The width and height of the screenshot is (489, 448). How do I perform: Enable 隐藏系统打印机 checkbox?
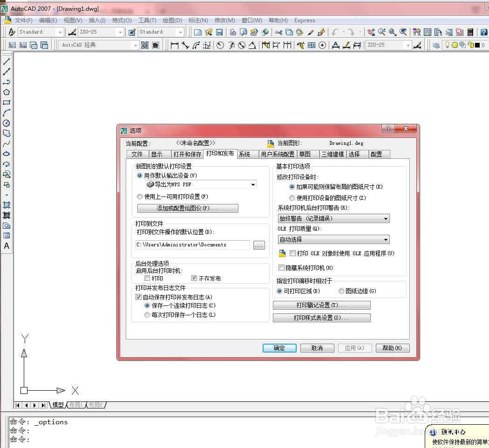click(281, 267)
